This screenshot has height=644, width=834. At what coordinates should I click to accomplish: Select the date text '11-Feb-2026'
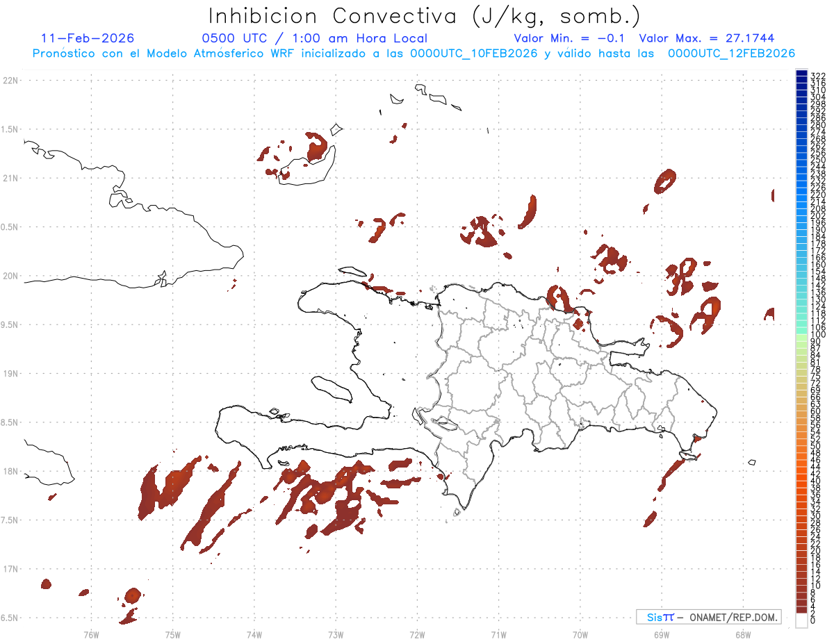coord(88,38)
